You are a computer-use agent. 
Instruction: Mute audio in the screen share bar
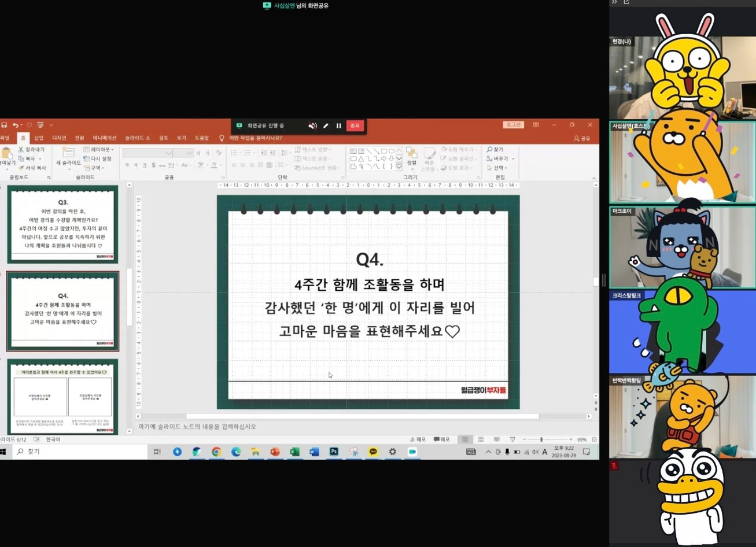pos(312,125)
